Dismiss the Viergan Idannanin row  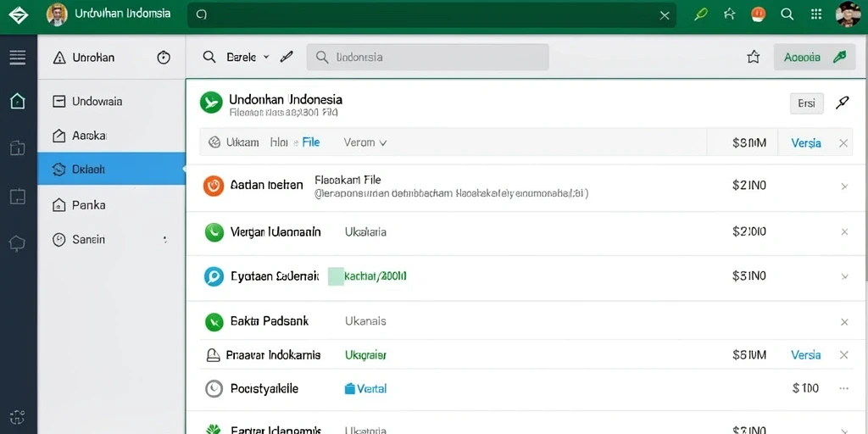844,232
